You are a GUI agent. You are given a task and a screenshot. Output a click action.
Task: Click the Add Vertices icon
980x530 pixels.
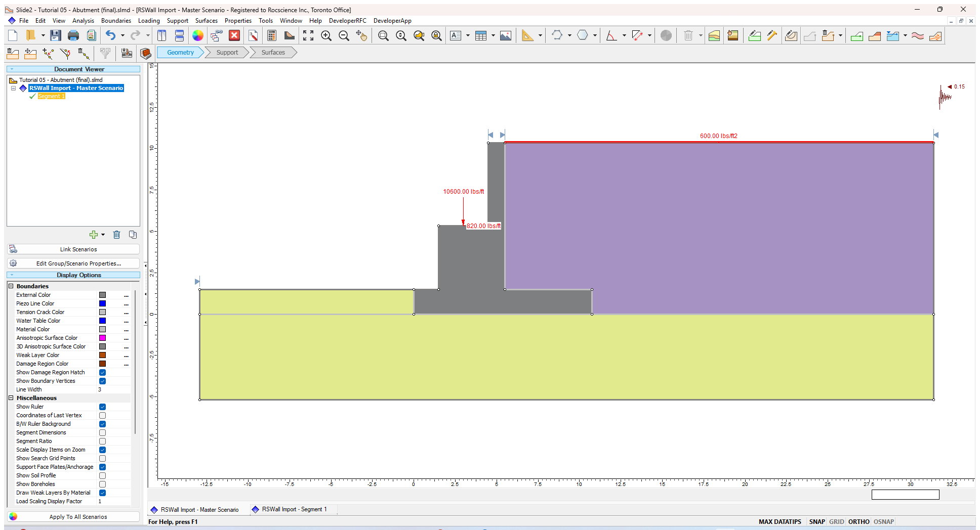48,53
